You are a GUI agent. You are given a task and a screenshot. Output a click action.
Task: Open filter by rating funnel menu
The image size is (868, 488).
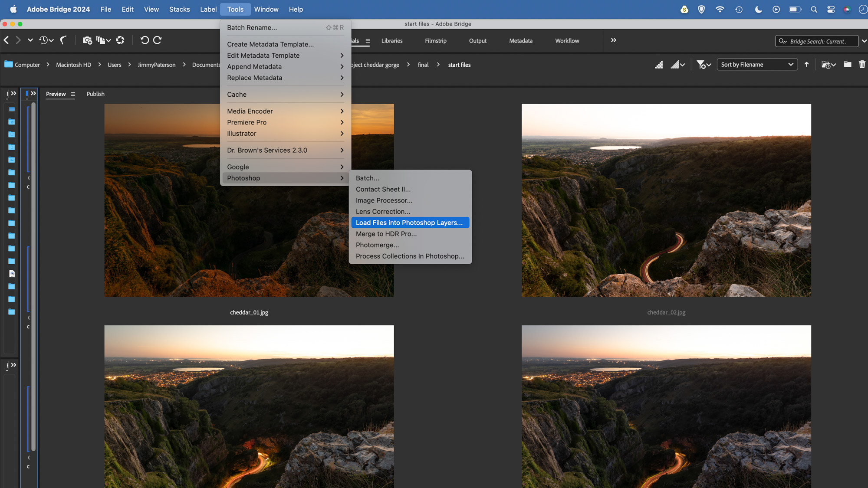click(x=704, y=65)
